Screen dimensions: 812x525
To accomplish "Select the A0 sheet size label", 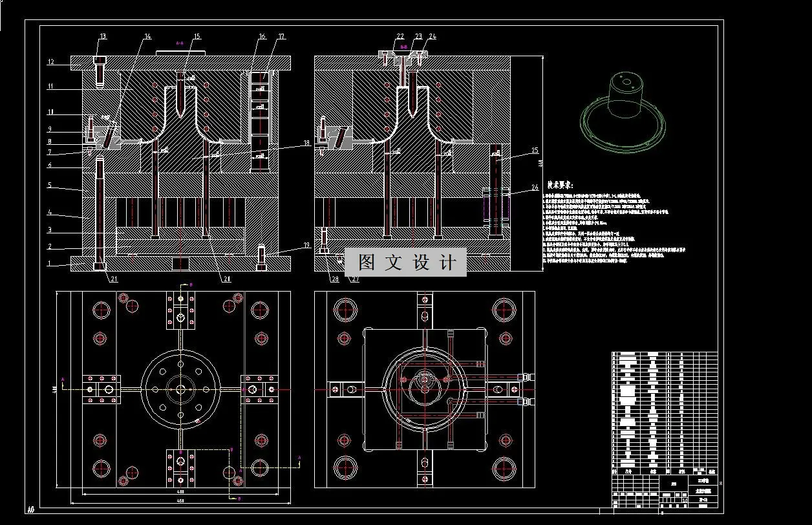I will (x=30, y=509).
